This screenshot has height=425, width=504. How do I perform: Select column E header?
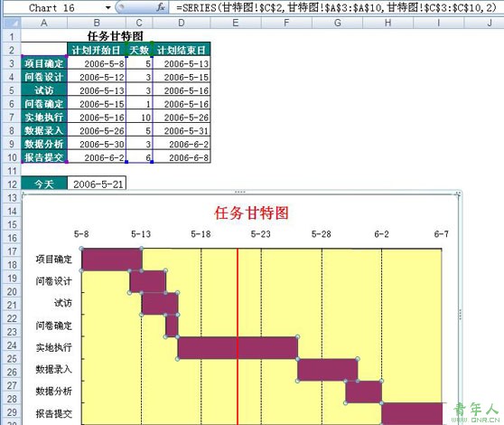point(236,23)
